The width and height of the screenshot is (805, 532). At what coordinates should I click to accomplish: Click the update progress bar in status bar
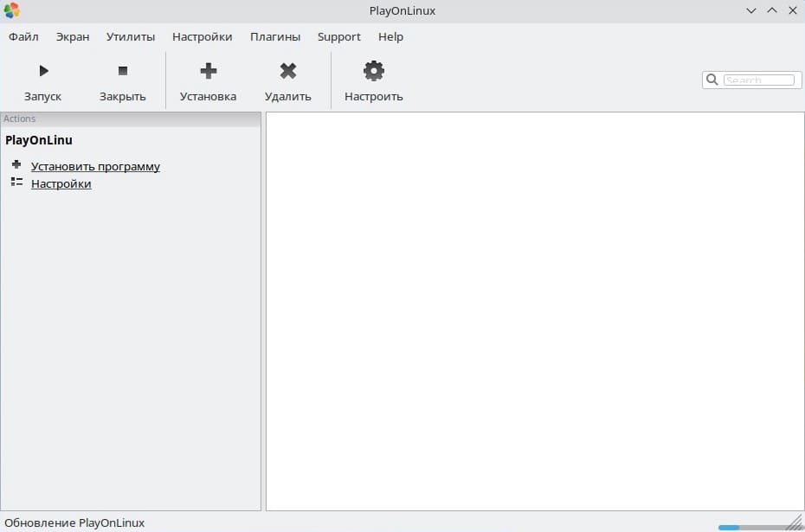pyautogui.click(x=750, y=526)
